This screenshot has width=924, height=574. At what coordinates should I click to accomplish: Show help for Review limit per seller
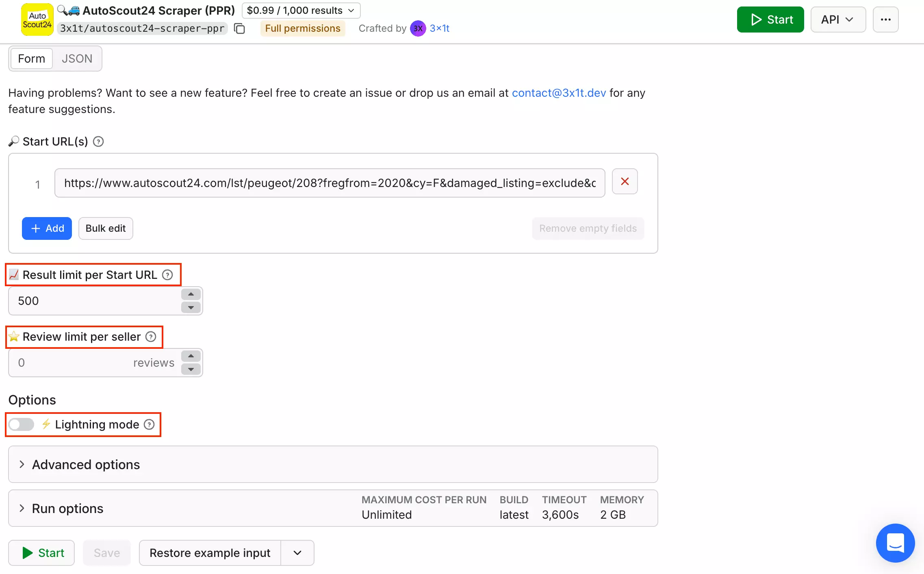[151, 337]
